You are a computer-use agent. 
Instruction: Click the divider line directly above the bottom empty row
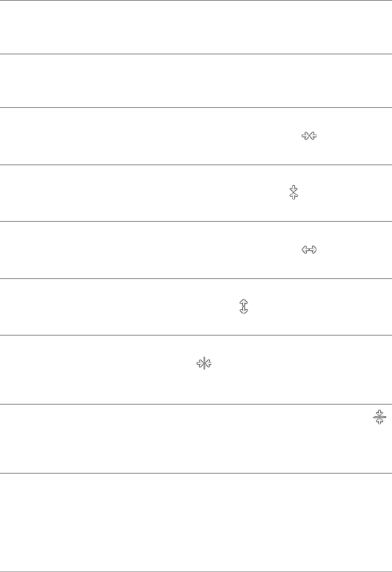196,473
